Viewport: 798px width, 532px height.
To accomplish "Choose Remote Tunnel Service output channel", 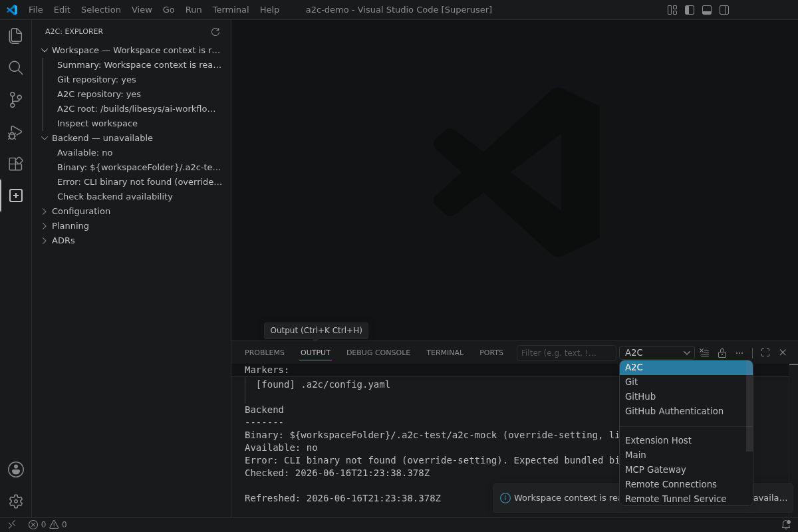I will 683,499.
